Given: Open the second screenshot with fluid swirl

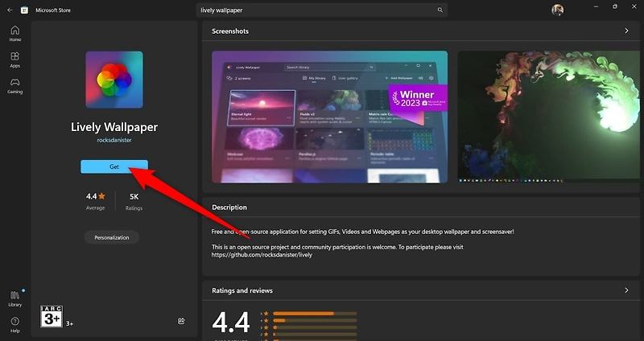Looking at the screenshot, I should 549,116.
